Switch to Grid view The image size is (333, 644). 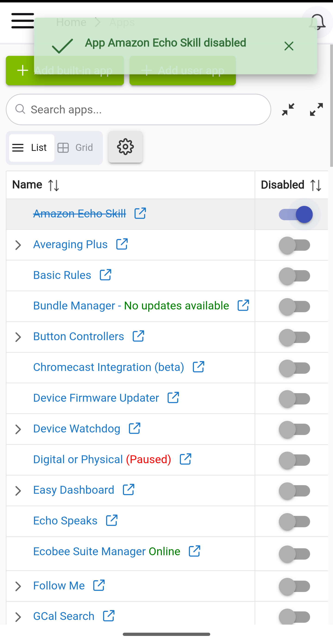pos(75,148)
